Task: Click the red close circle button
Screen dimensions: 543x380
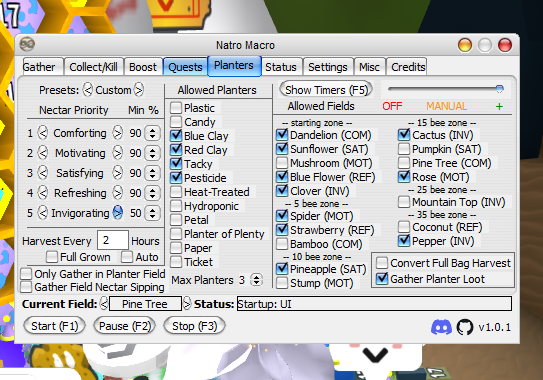Action: pos(505,45)
